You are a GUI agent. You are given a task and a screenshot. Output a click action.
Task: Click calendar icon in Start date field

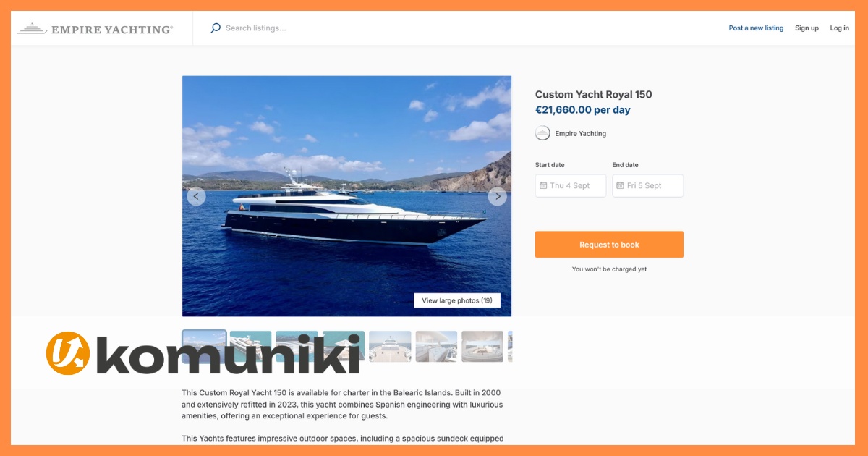coord(543,186)
